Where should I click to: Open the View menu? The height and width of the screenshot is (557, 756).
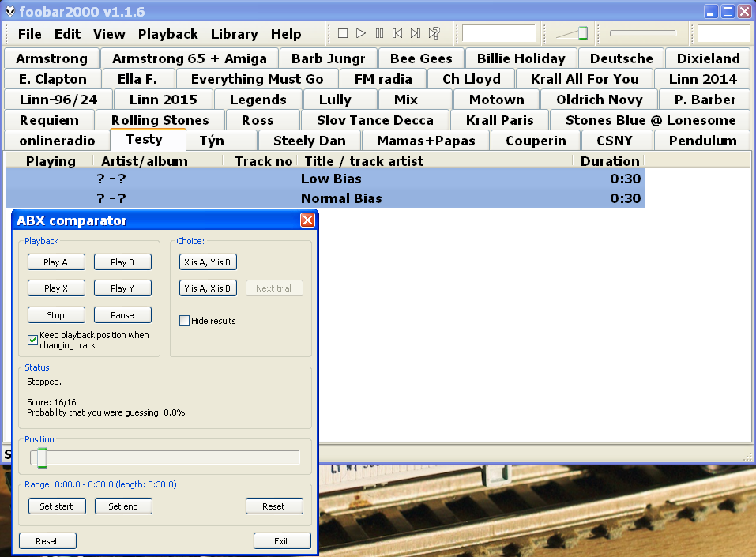tap(109, 34)
